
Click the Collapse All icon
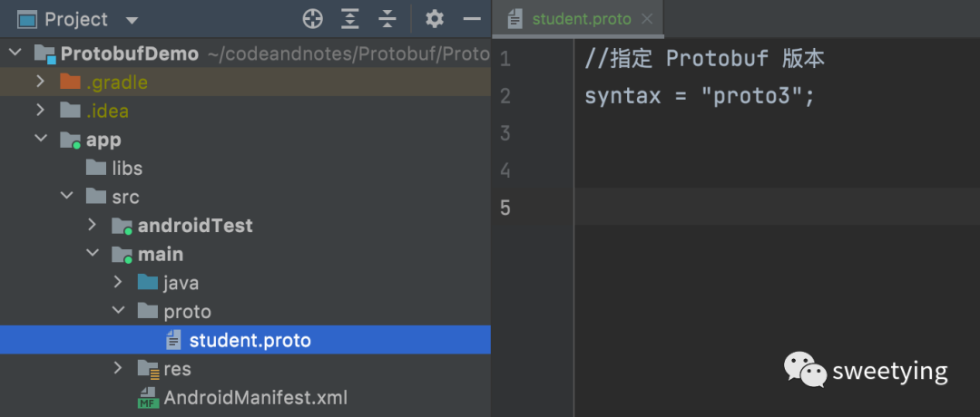coord(387,19)
